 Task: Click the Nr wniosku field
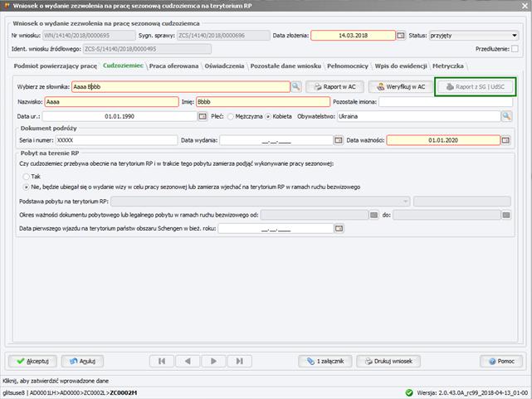click(x=90, y=36)
